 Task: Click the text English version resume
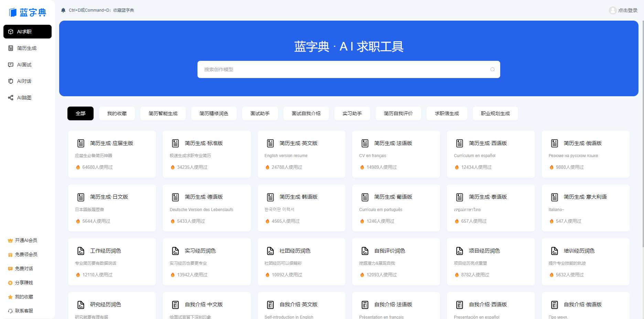coord(286,156)
